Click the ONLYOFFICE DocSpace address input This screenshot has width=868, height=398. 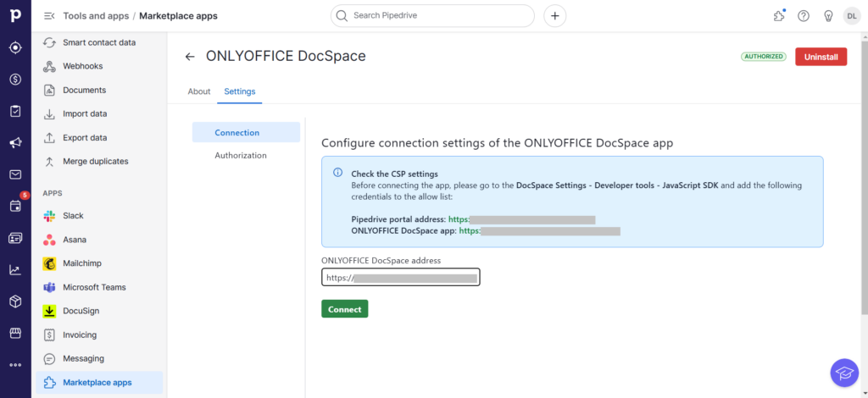pyautogui.click(x=401, y=278)
